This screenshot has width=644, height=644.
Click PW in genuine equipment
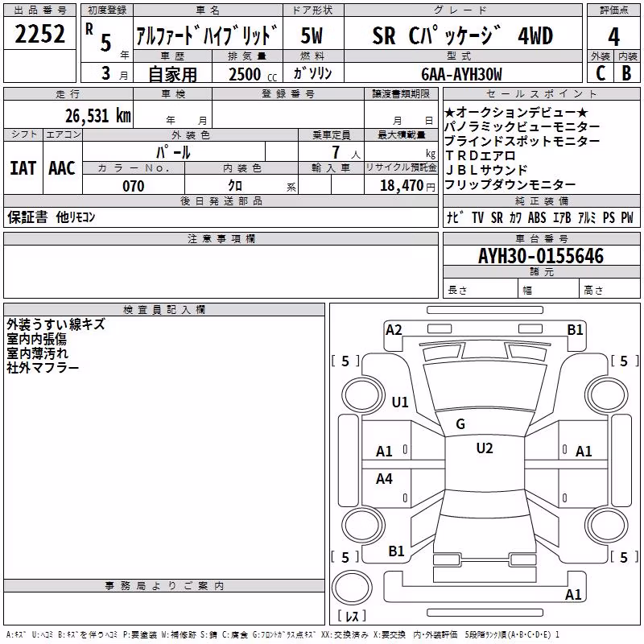pyautogui.click(x=627, y=217)
